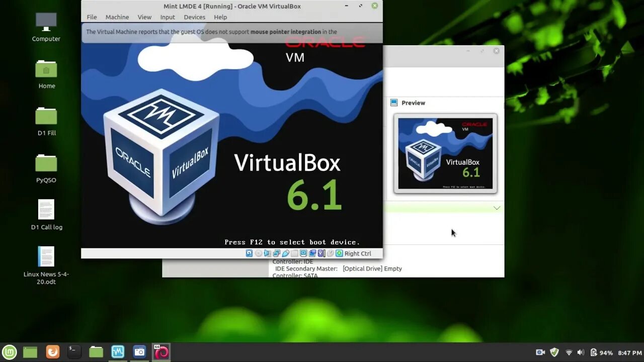Switch to the running Debian VM taskbar item
Screen dimensions: 644x362
(x=162, y=352)
